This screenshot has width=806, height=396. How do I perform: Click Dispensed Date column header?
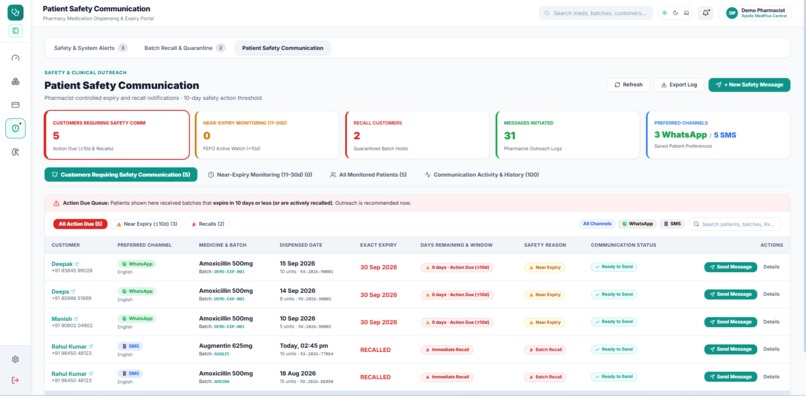pos(301,245)
